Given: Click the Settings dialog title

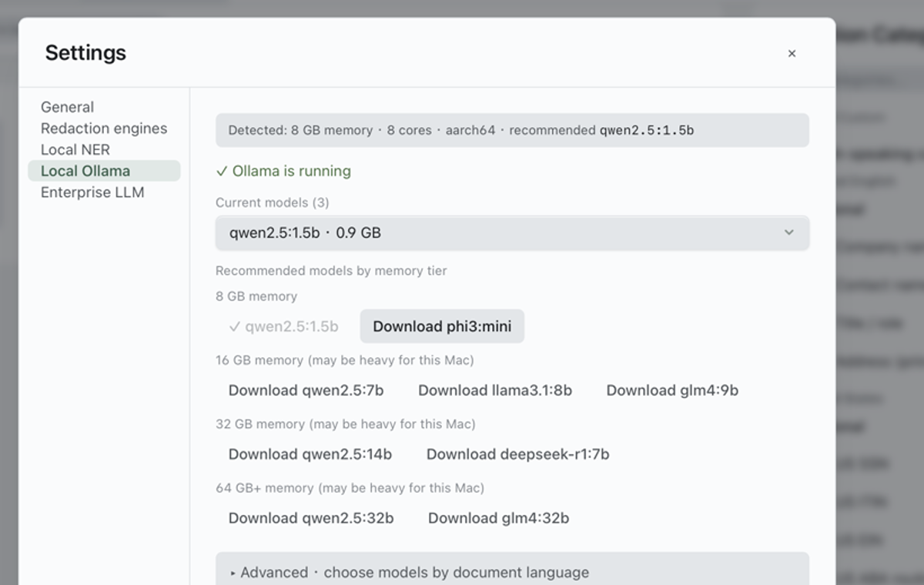Looking at the screenshot, I should coord(85,53).
